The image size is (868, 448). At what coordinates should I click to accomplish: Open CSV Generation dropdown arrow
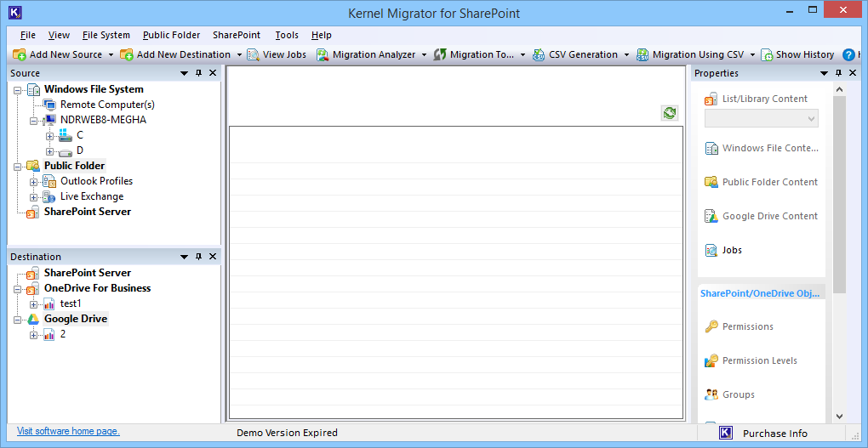point(626,54)
